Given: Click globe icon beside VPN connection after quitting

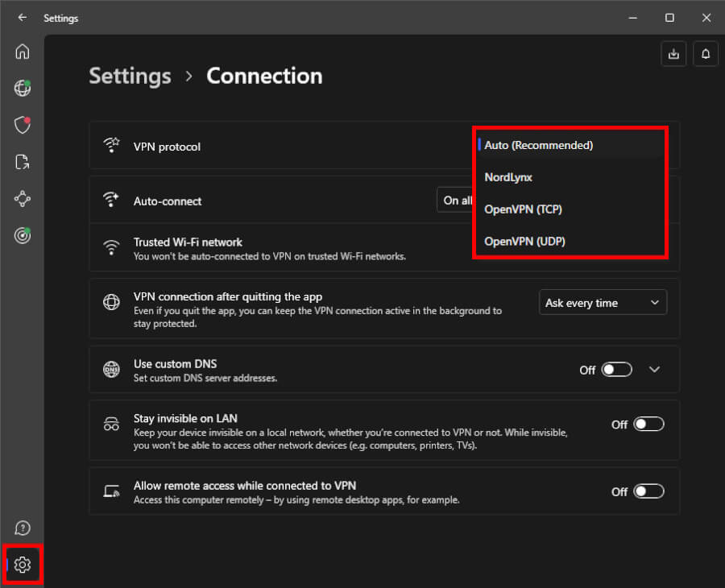Looking at the screenshot, I should point(111,302).
